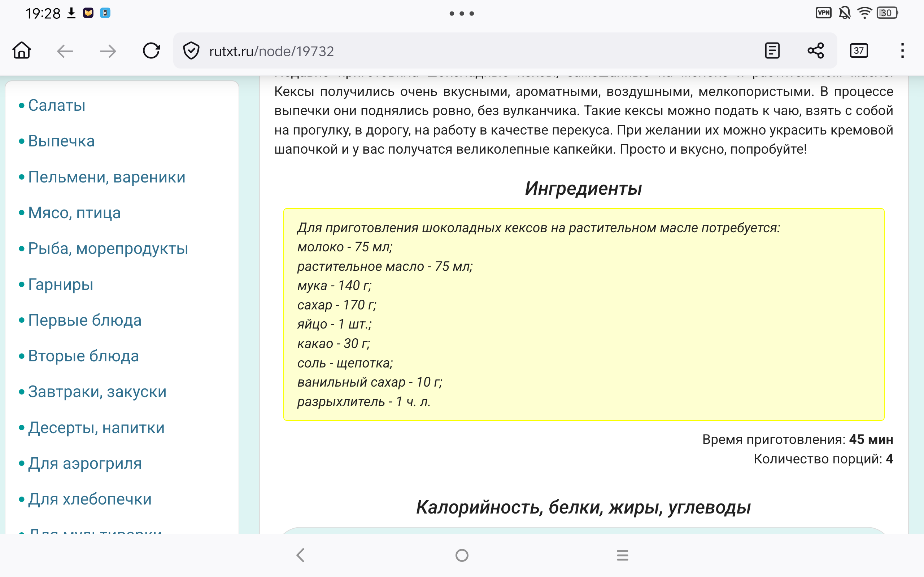Open Для аэрогриля recipes link
The height and width of the screenshot is (577, 924).
pyautogui.click(x=85, y=463)
